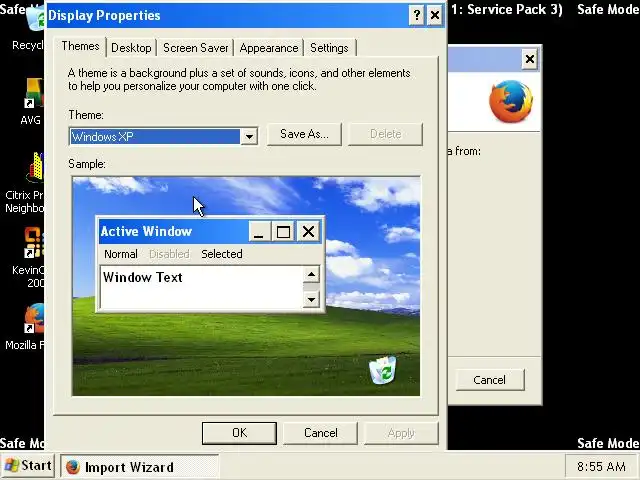
Task: Click the Window Text sample area
Action: tap(202, 287)
